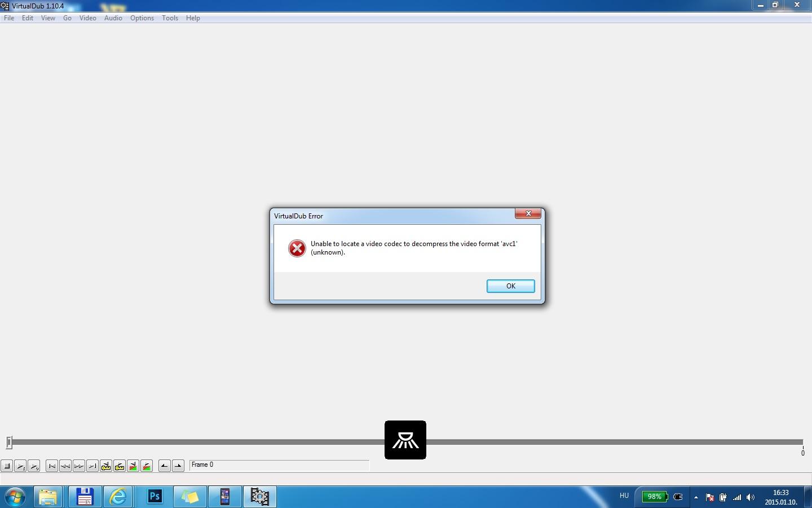Open the Sticky Notes taskbar item

tap(190, 497)
